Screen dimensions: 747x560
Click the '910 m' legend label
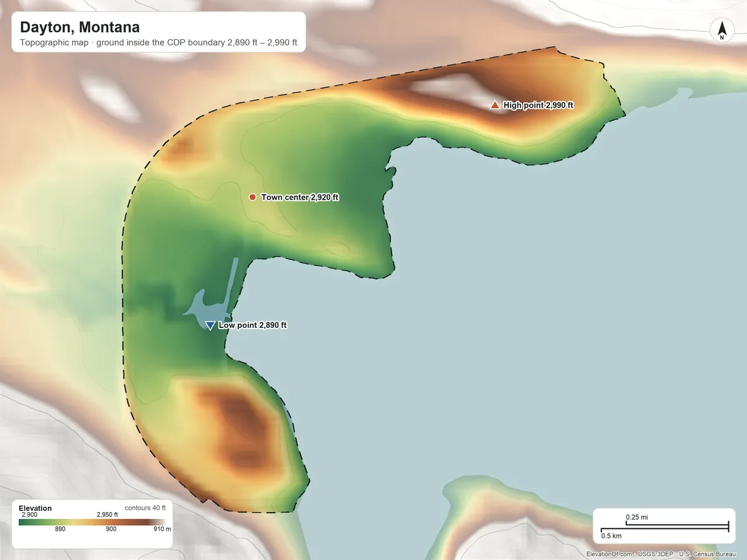[x=162, y=530]
